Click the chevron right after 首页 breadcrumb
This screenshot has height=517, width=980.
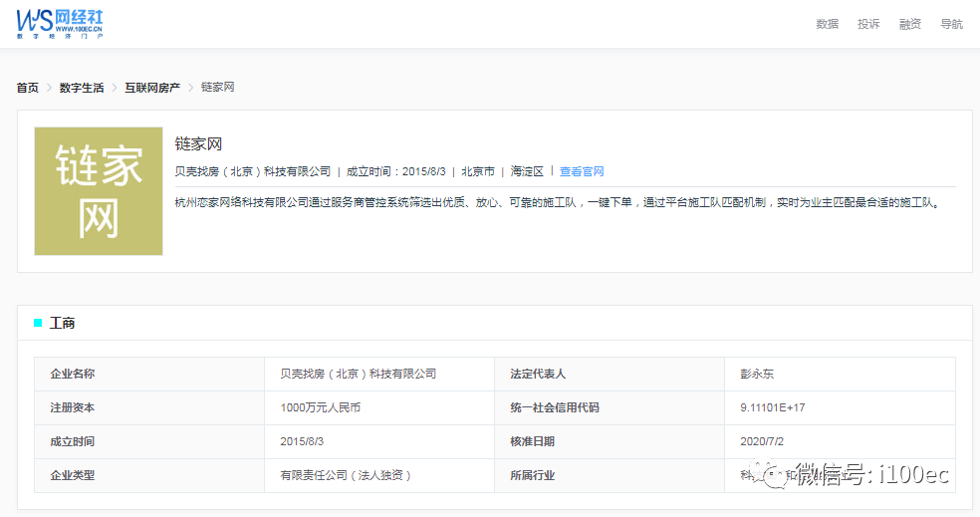tap(49, 88)
